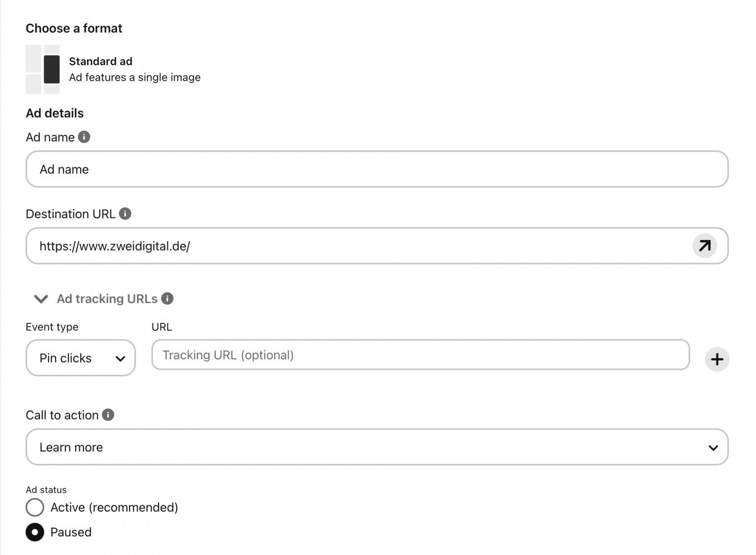Click the Ad name info icon
Viewport: 756px width, 555px height.
[x=84, y=137]
